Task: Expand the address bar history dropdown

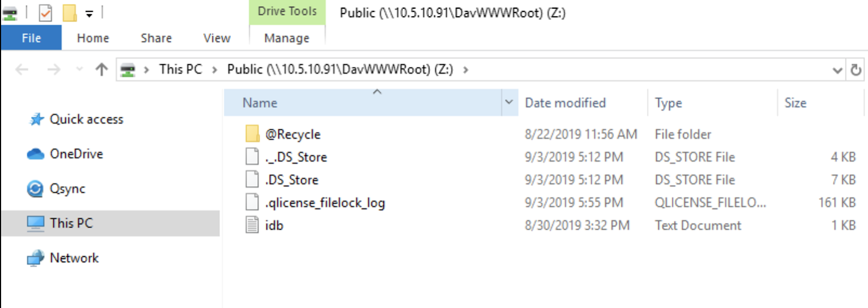Action: pyautogui.click(x=837, y=70)
